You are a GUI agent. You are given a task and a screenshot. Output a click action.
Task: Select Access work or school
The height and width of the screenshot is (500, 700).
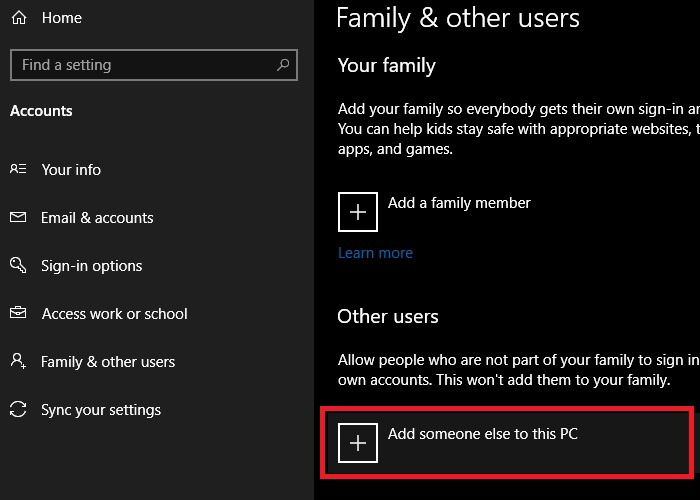pos(115,314)
